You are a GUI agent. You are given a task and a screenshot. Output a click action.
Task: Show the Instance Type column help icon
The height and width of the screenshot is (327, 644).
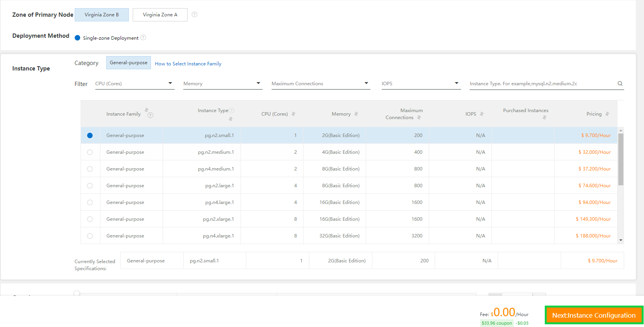(x=232, y=111)
